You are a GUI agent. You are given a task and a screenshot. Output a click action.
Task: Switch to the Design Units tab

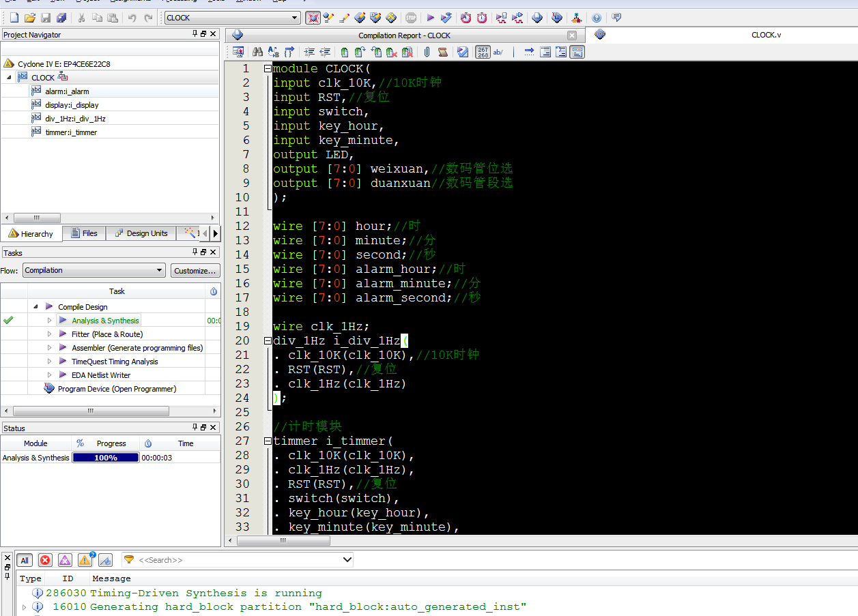point(141,233)
